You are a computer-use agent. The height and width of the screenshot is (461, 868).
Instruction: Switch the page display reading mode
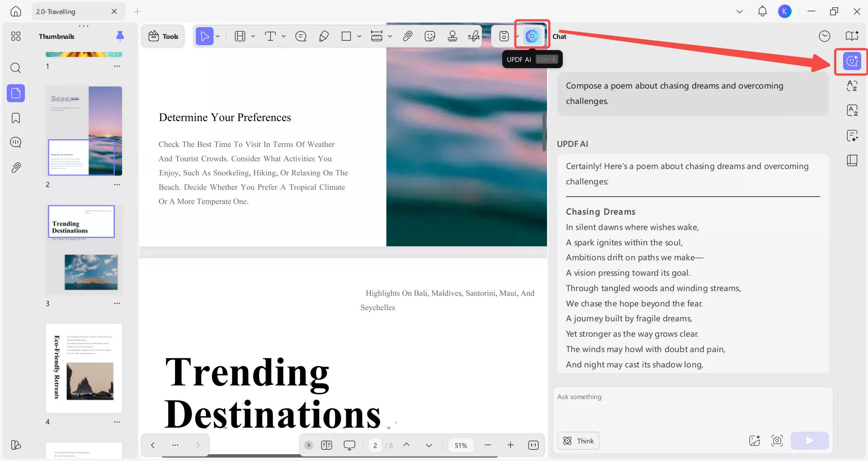(326, 445)
